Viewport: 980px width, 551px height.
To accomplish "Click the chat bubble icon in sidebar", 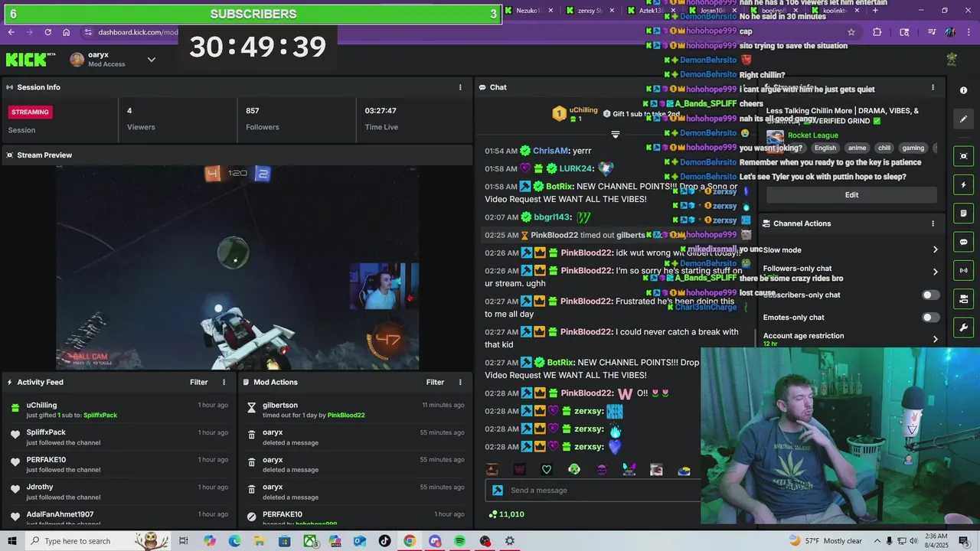I will 963,242.
